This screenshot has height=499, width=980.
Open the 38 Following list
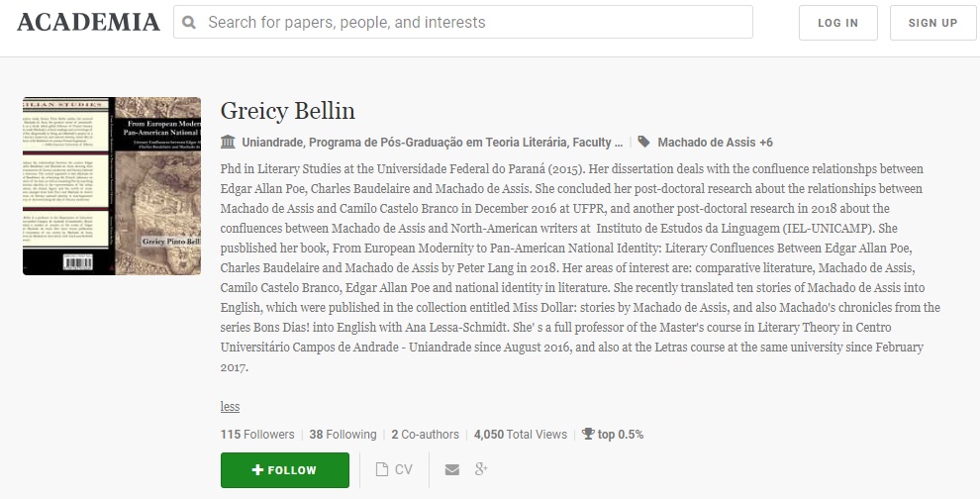343,434
